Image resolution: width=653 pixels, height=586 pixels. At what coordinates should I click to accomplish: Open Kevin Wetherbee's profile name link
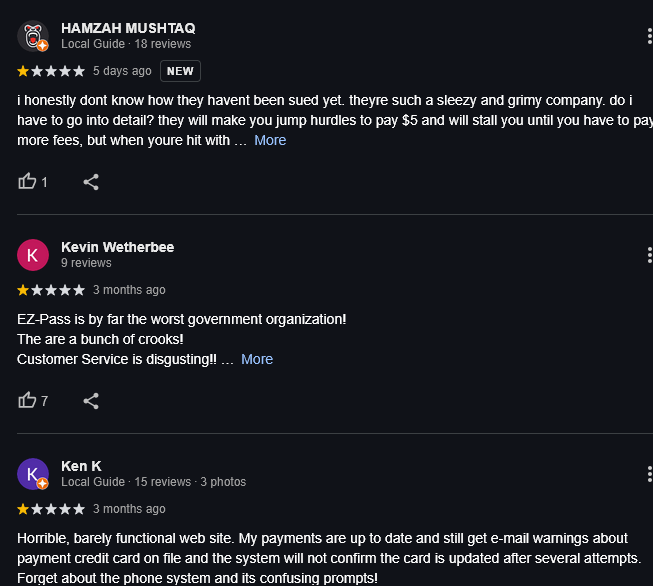point(118,247)
